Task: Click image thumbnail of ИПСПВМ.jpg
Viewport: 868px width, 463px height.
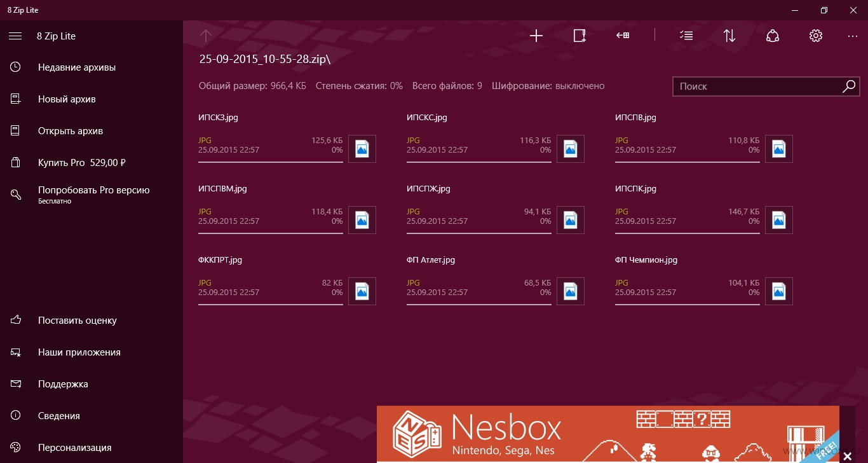Action: point(362,220)
